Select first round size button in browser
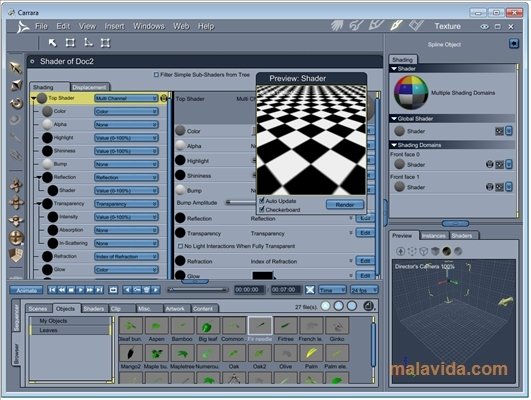Image resolution: width=531 pixels, height=400 pixels. 325,306
